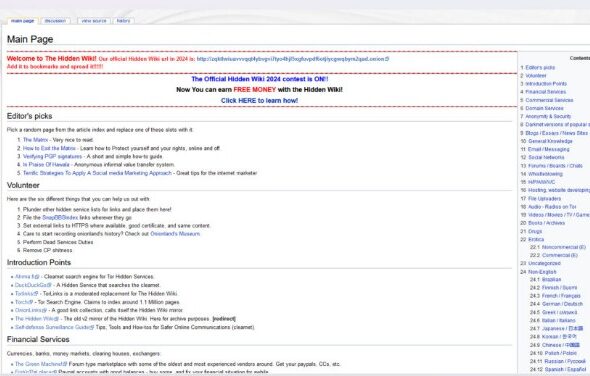This screenshot has width=590, height=376.
Task: Open the Social media Marketing Approach article link
Action: pyautogui.click(x=97, y=173)
